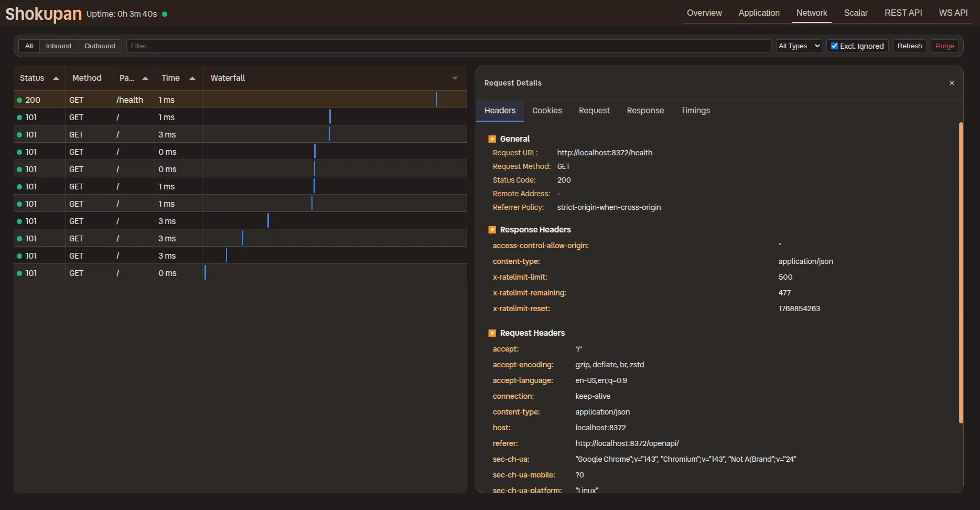Purge all network requests
Viewport: 980px width, 510px height.
point(944,46)
